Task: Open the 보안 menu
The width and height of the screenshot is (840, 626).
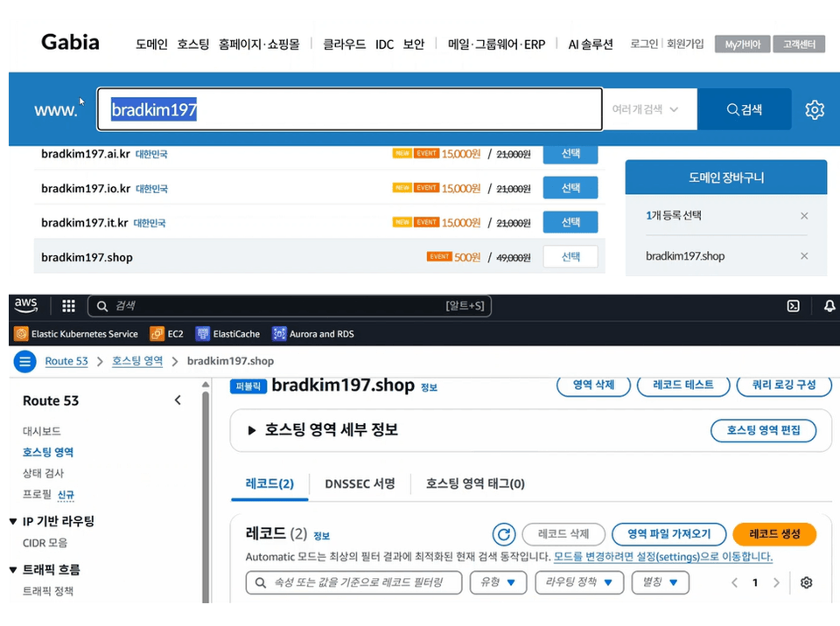Action: point(414,45)
